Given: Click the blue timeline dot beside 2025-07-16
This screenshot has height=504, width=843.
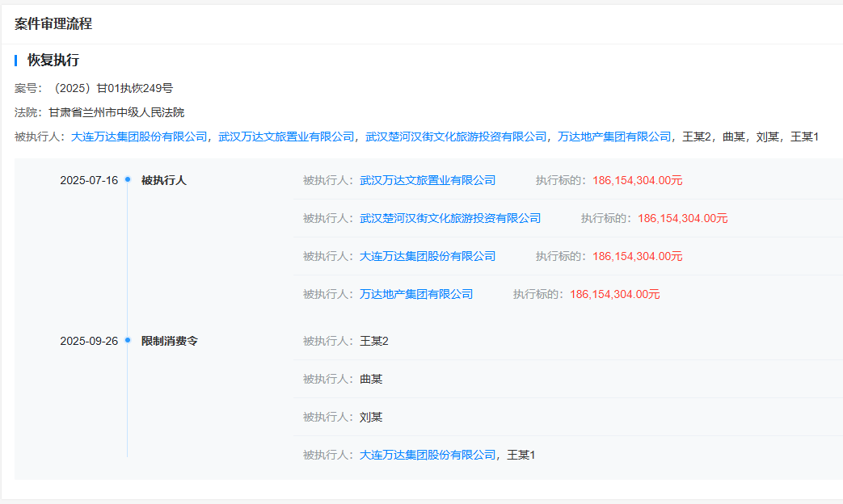Looking at the screenshot, I should 129,179.
